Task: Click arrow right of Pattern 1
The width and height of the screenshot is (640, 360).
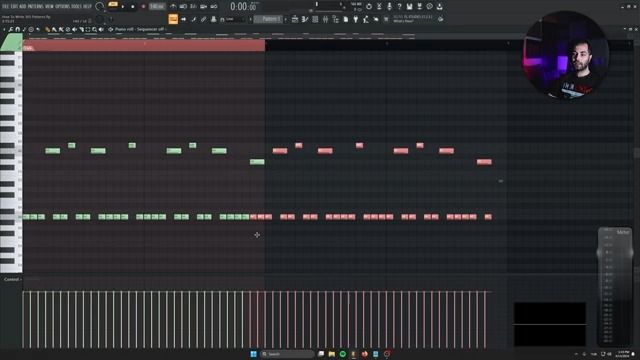Action: pyautogui.click(x=286, y=19)
